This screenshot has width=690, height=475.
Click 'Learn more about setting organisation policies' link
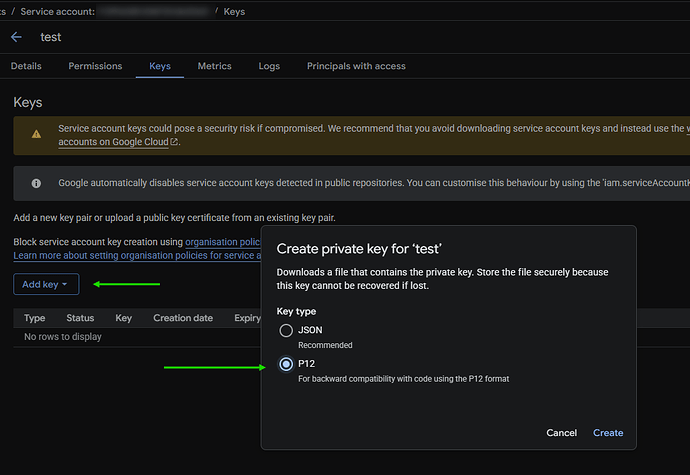(130, 256)
